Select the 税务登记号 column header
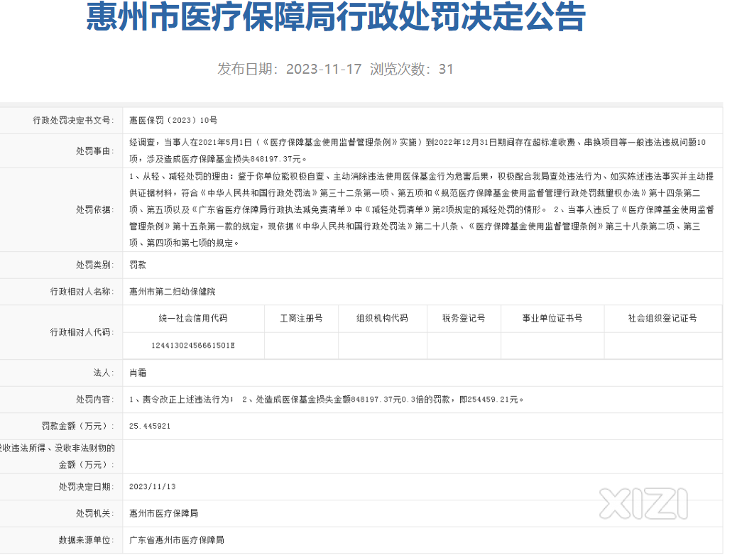This screenshot has width=742, height=560. (x=464, y=318)
